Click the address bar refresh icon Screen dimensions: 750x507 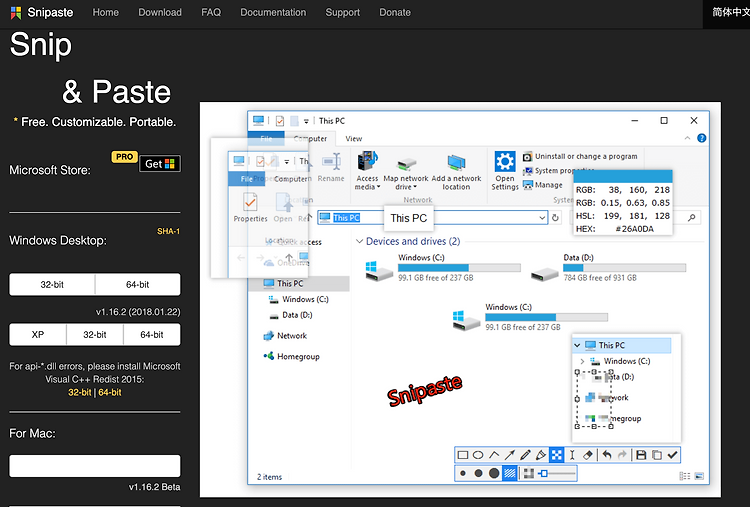click(555, 218)
